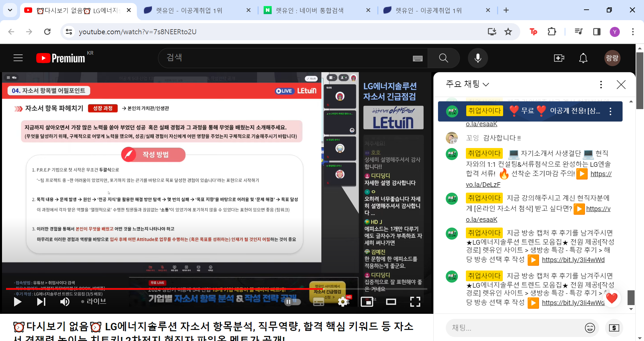Screen dimensions: 644x341
Task: Open the on-screen keyboard in search box
Action: [x=418, y=58]
